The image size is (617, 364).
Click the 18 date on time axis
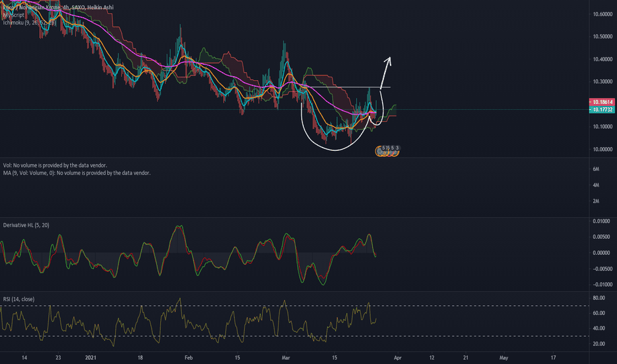(x=140, y=357)
